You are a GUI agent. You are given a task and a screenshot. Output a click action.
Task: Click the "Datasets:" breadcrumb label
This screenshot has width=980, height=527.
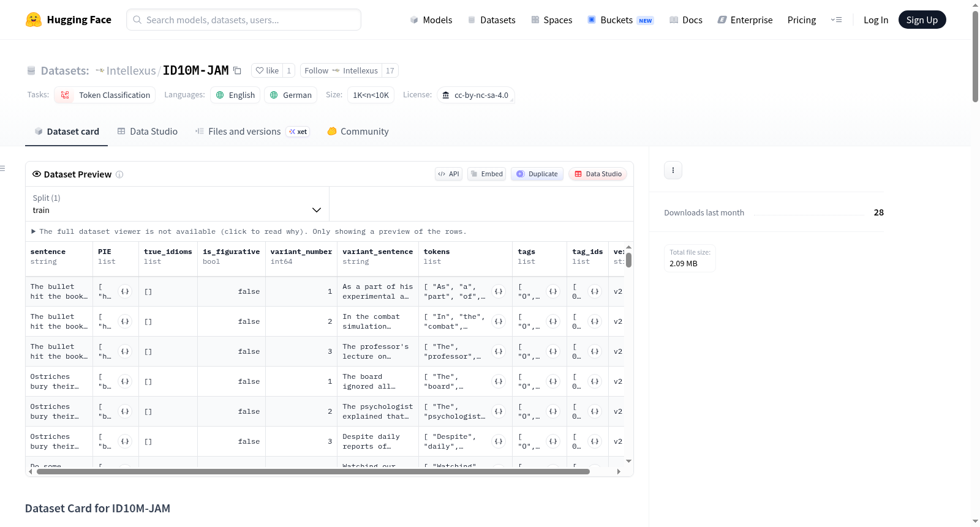(65, 70)
